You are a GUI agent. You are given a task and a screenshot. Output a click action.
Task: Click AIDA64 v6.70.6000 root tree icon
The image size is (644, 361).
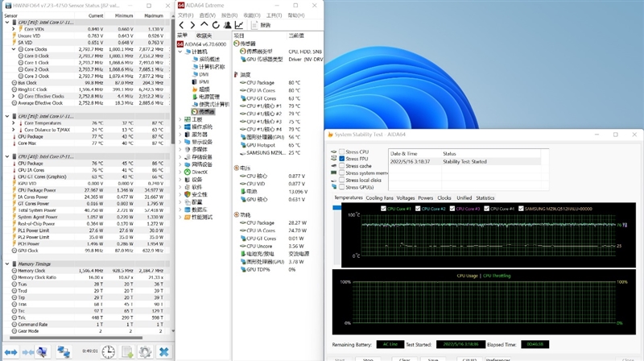point(180,44)
